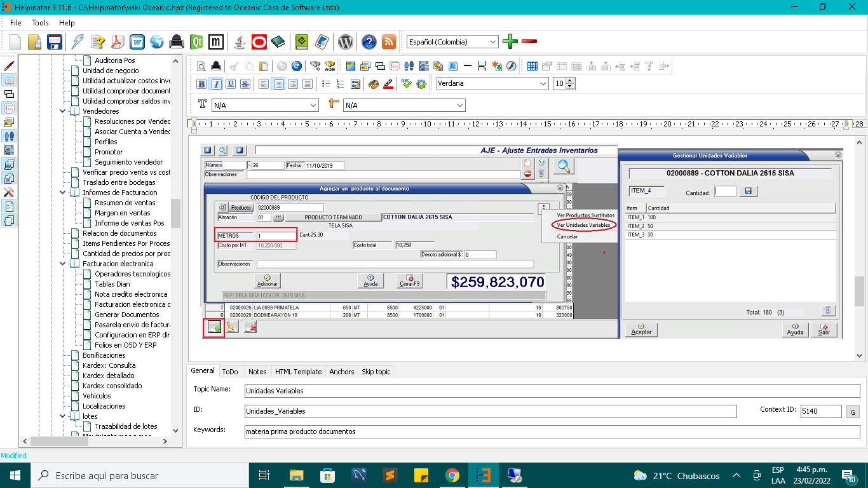Click the WordPress export icon

345,42
